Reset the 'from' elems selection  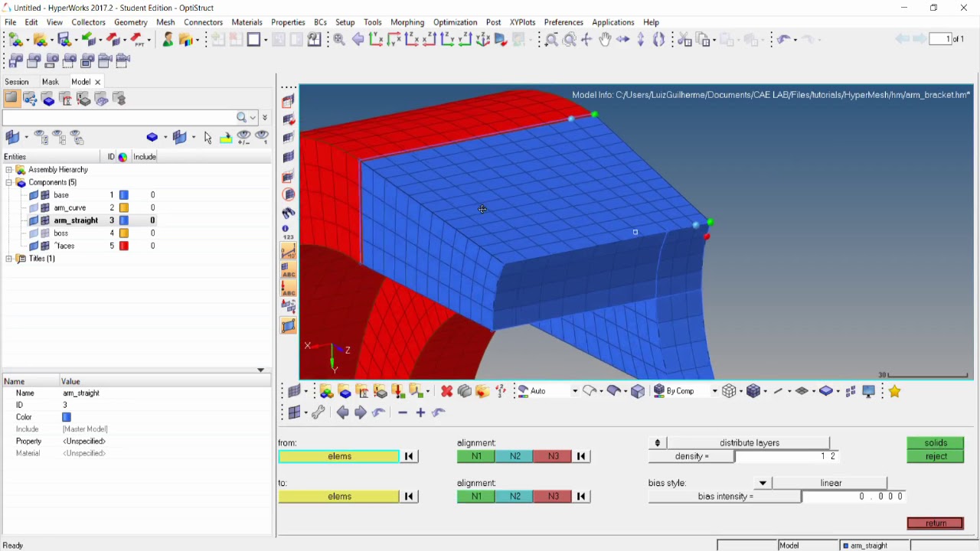[x=410, y=456]
